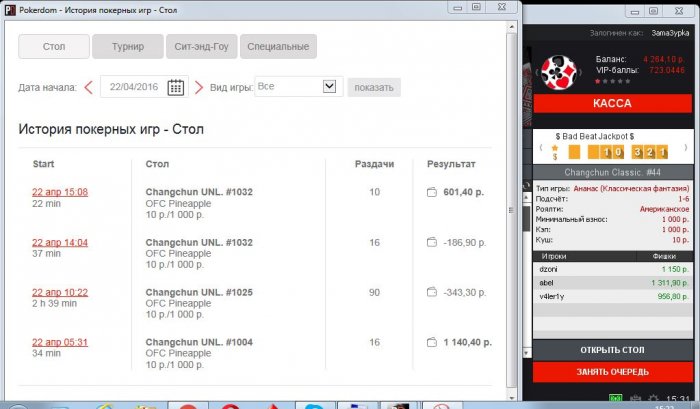Select player row dzoni
700x409 pixels.
[612, 269]
